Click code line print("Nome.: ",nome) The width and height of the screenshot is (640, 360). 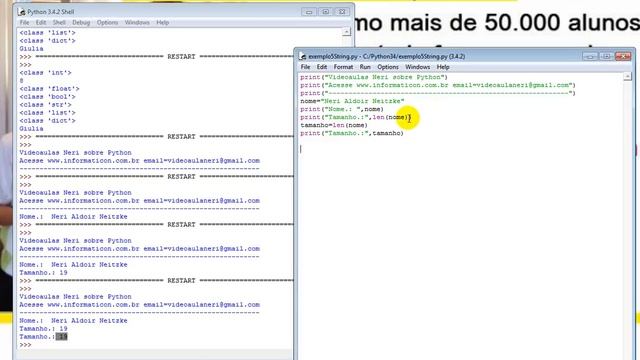point(342,109)
